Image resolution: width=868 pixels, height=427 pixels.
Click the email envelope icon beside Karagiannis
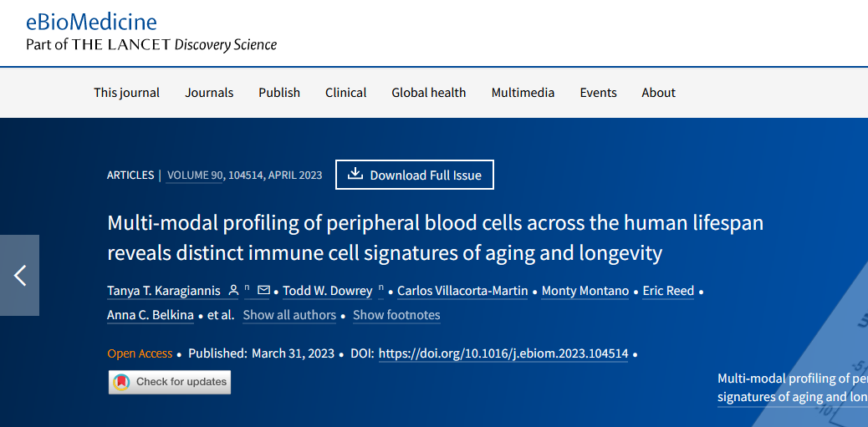pos(263,291)
